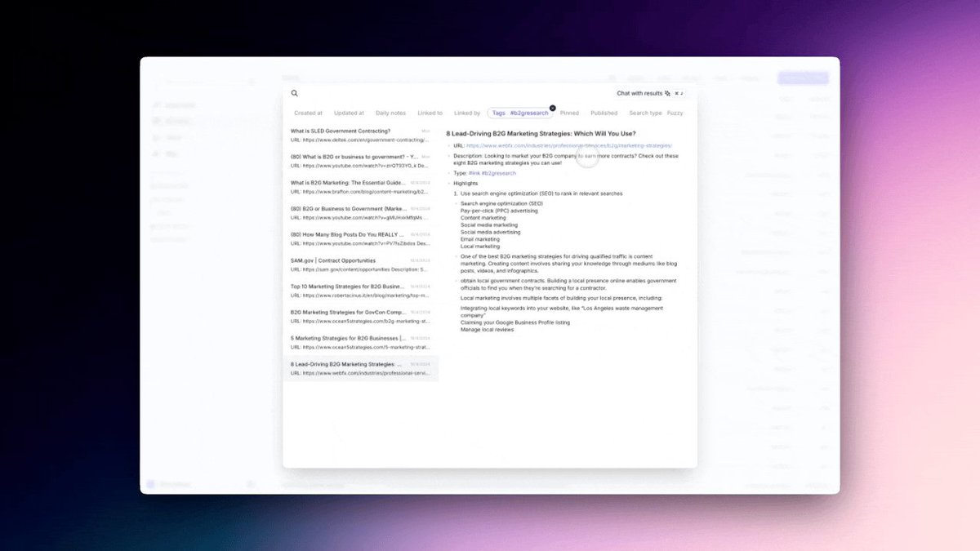Image resolution: width=980 pixels, height=551 pixels.
Task: Open Chat with results
Action: pos(644,93)
